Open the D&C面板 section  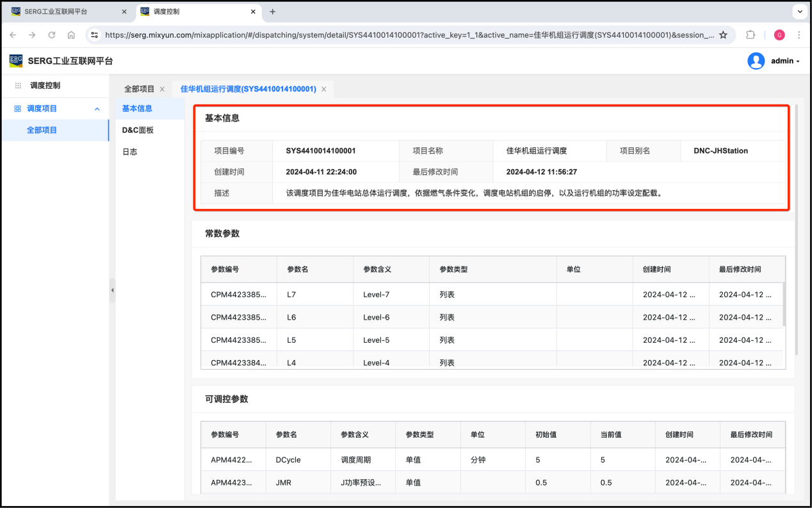coord(138,130)
